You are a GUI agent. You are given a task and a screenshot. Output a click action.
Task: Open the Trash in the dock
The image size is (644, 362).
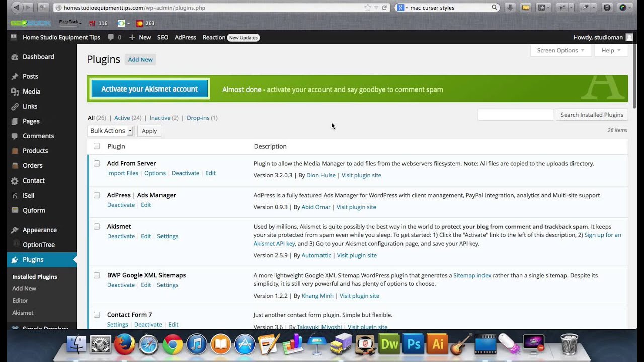[569, 344]
